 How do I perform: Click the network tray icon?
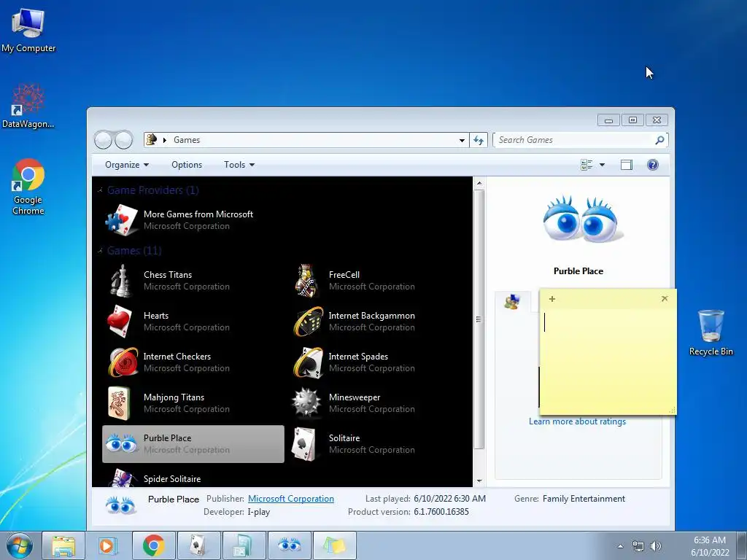coord(638,546)
